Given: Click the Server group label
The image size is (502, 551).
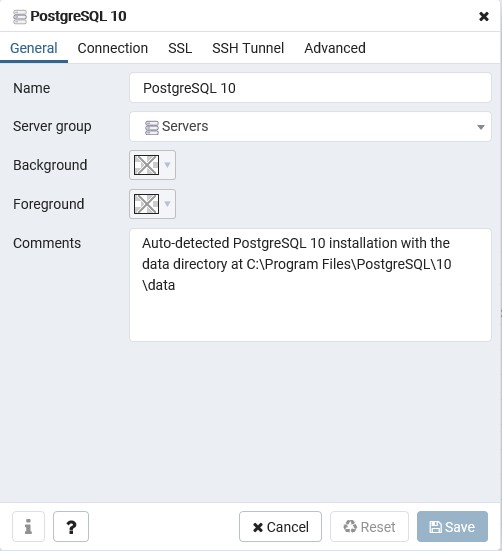Looking at the screenshot, I should (x=52, y=127).
